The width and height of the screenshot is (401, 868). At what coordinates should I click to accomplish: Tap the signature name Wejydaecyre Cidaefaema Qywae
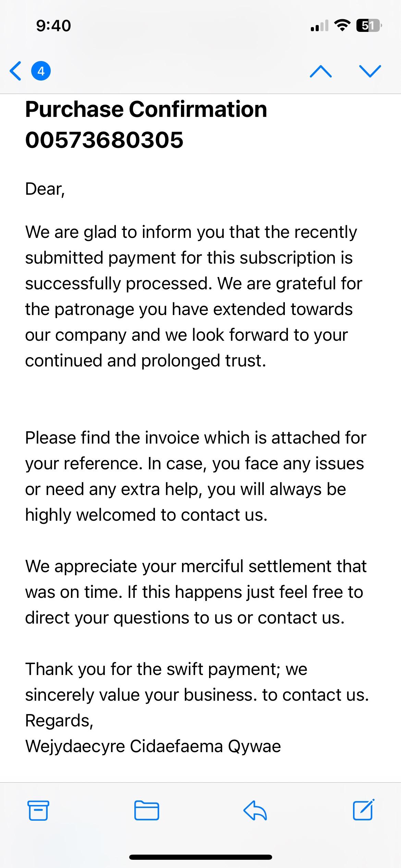coord(153,746)
